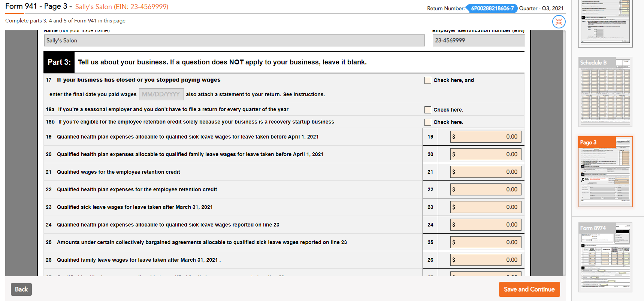Check the business closed checkbox on line 17
644x301 pixels.
[x=427, y=80]
